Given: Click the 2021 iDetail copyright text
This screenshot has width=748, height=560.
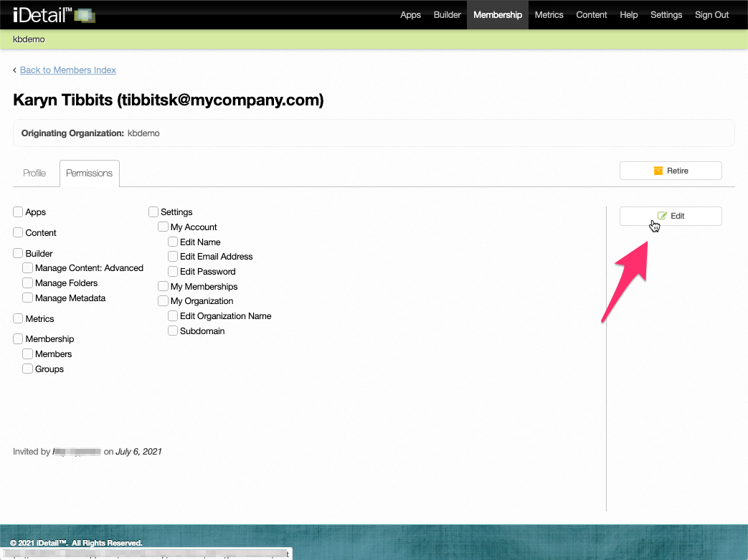Looking at the screenshot, I should (x=76, y=543).
